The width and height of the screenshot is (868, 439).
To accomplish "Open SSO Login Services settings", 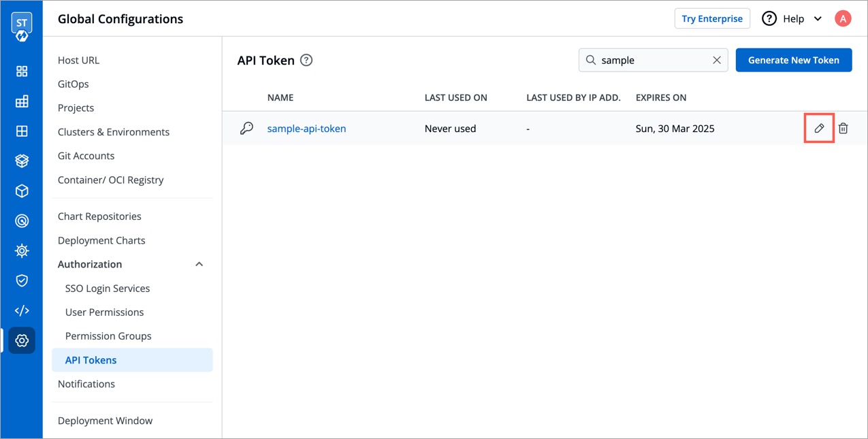I will (x=108, y=289).
